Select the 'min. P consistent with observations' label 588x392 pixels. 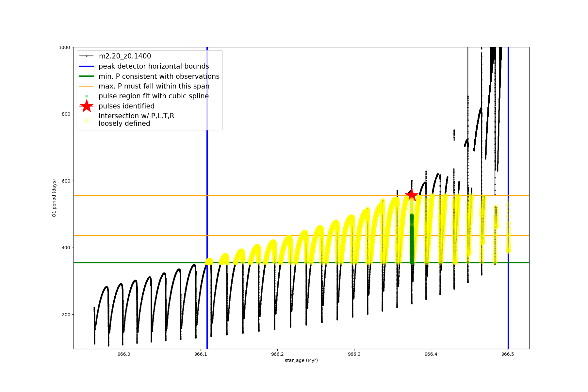tap(159, 76)
